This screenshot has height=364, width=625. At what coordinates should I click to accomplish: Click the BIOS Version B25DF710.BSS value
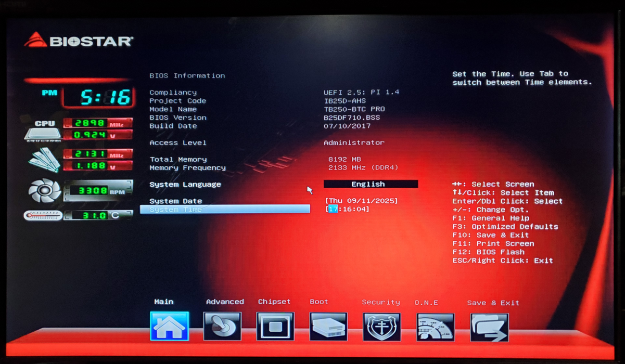tap(352, 118)
